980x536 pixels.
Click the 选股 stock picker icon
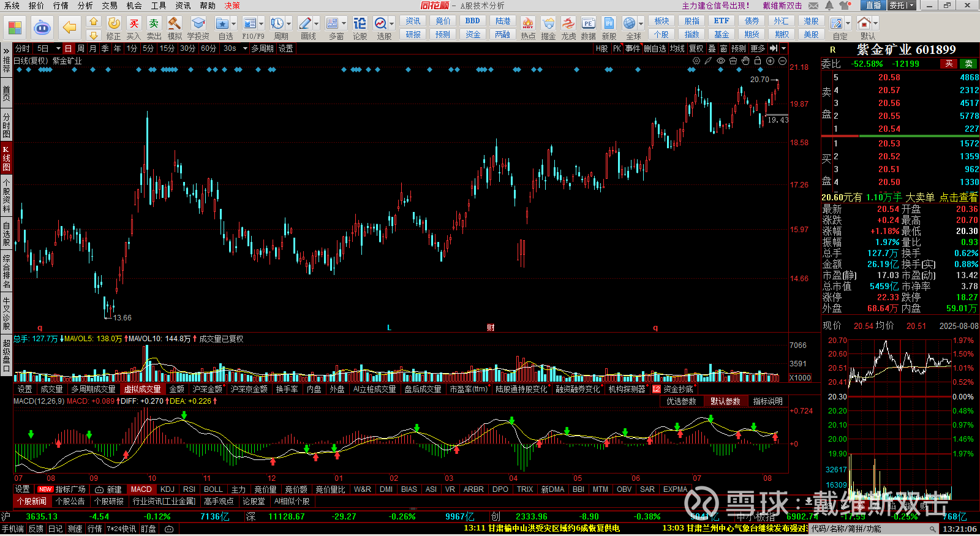pos(380,23)
